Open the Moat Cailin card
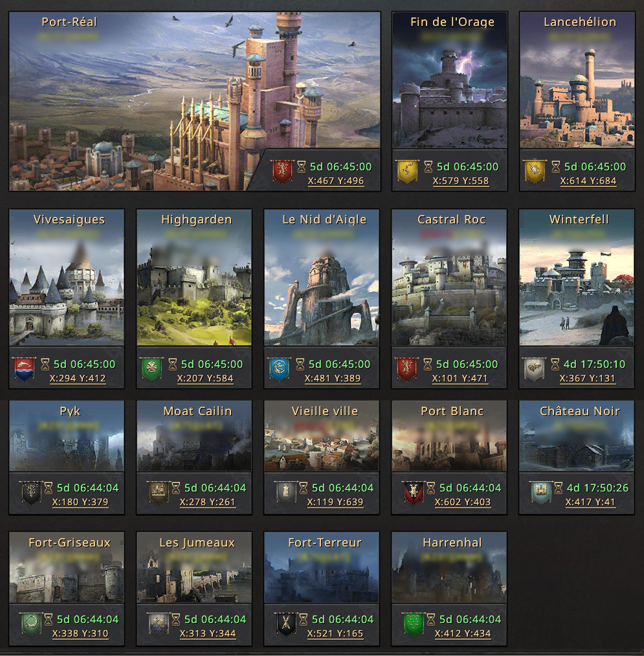 [194, 457]
